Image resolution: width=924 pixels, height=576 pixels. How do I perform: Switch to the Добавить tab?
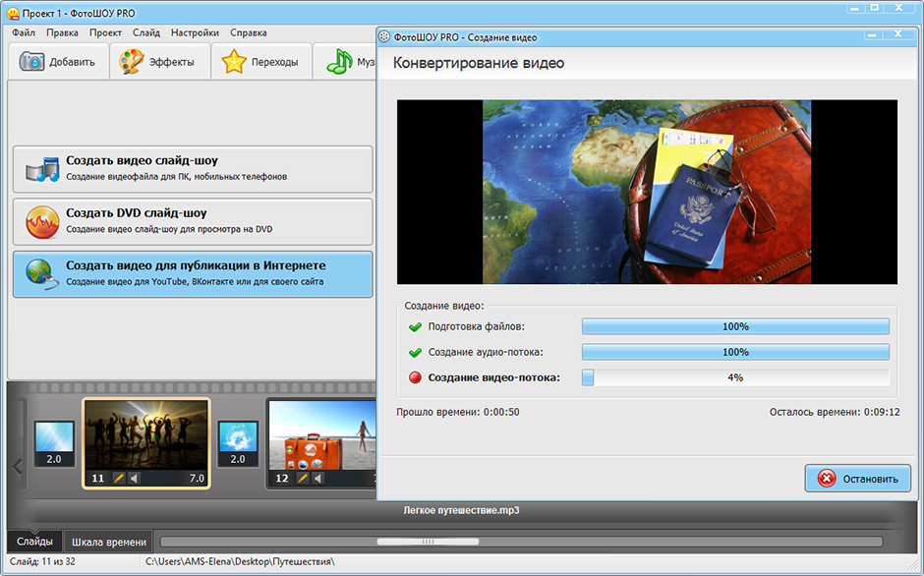coord(58,61)
